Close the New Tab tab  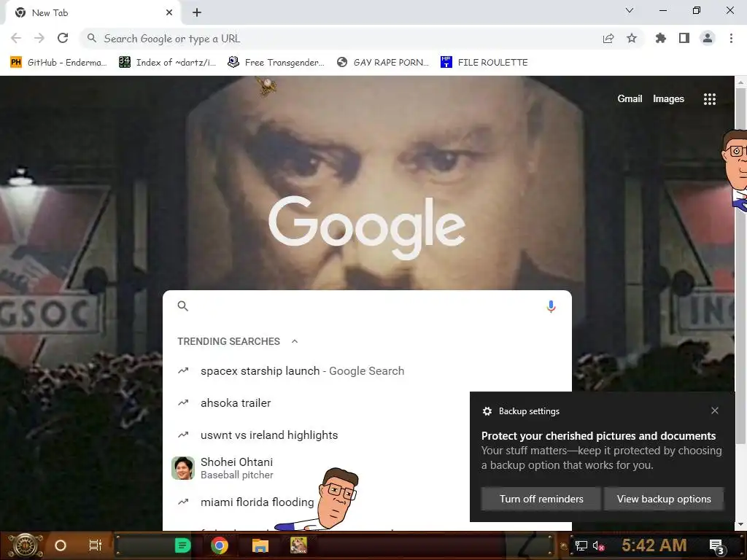tap(169, 13)
